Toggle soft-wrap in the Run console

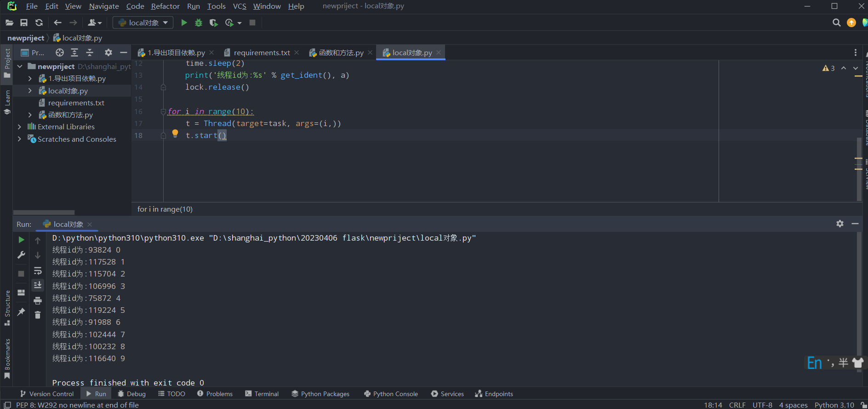[x=38, y=271]
